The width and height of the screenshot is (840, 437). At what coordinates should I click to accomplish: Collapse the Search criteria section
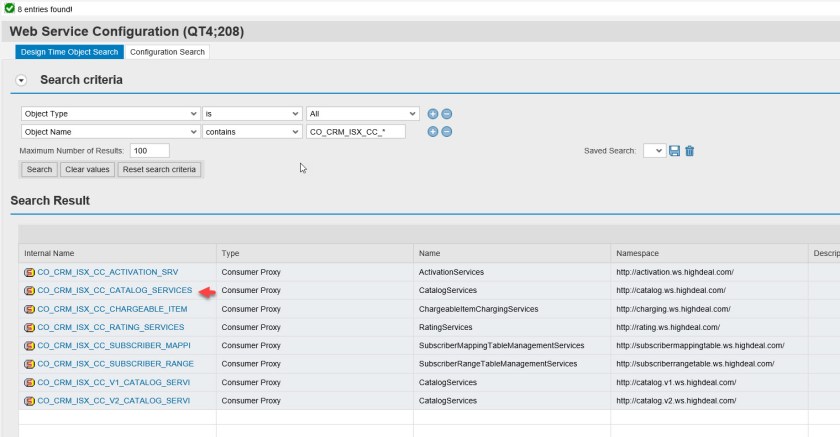tap(21, 80)
